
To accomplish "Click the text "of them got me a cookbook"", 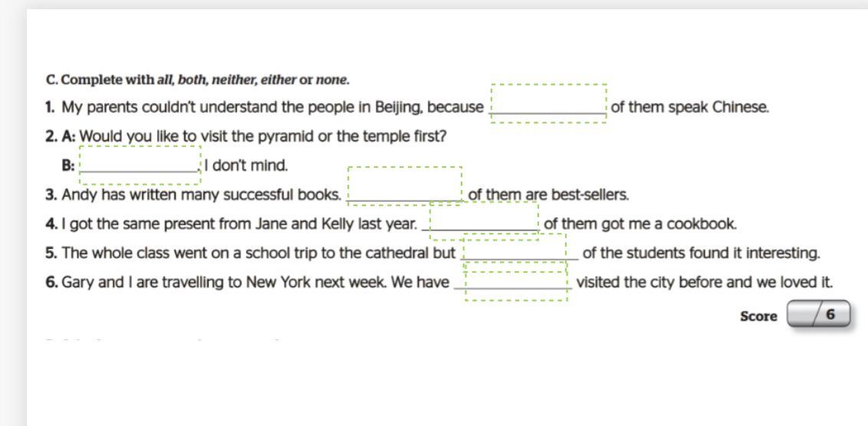I will pos(640,224).
